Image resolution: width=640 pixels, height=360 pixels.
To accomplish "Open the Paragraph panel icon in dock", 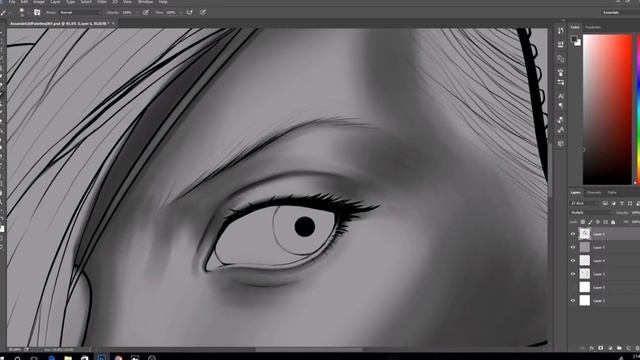I will 561,106.
